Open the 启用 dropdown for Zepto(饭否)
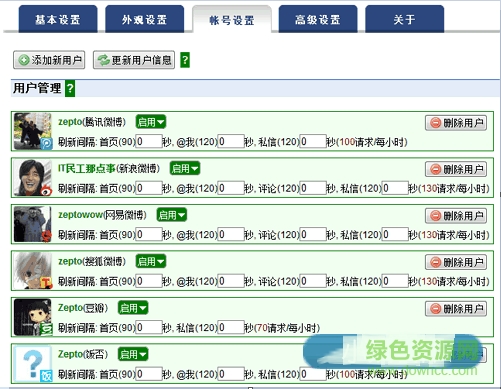This screenshot has width=501, height=389. pos(133,354)
